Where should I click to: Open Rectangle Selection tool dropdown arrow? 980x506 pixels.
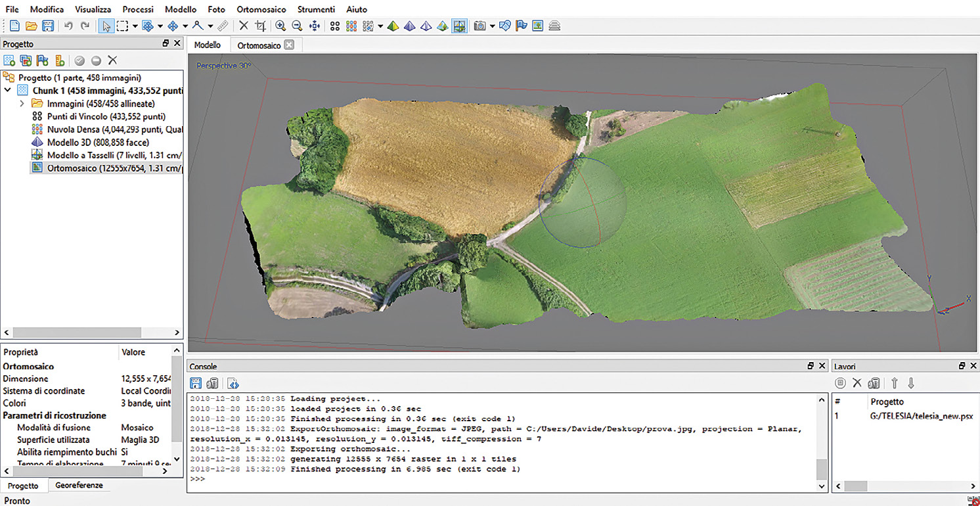(x=135, y=26)
